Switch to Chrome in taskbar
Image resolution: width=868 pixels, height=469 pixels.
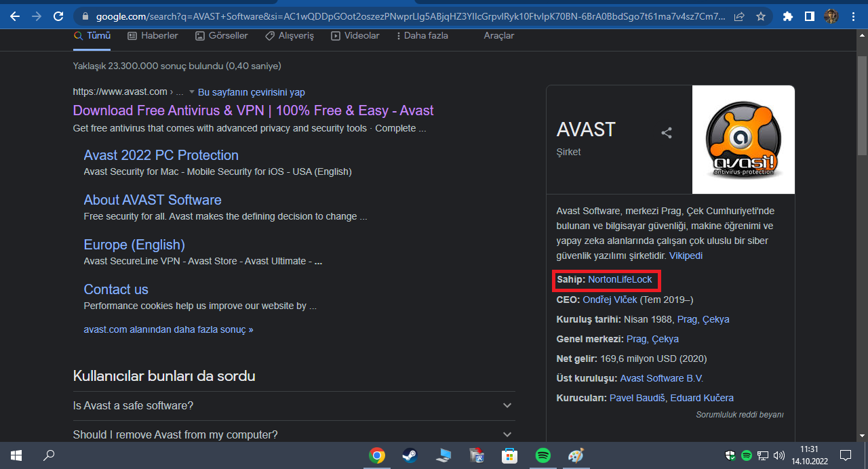tap(377, 455)
